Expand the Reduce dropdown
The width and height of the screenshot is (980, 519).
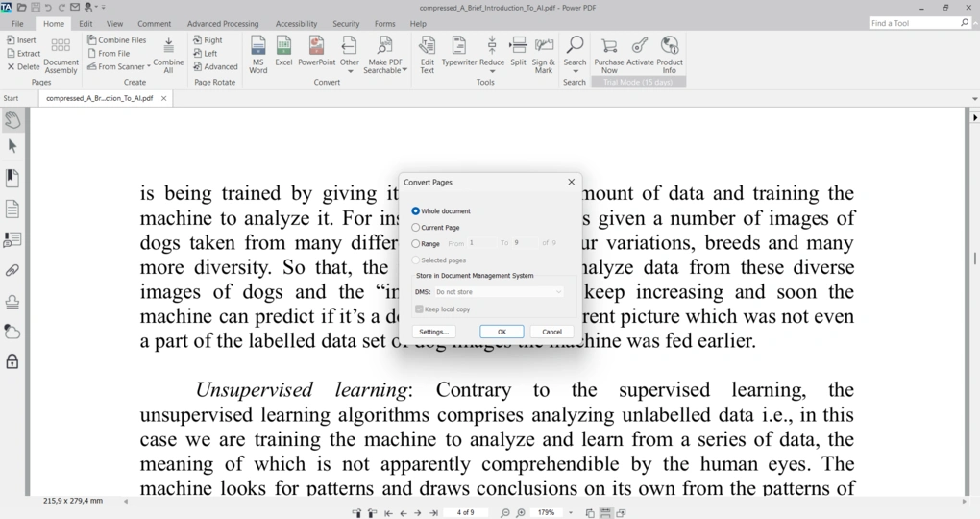coord(492,71)
